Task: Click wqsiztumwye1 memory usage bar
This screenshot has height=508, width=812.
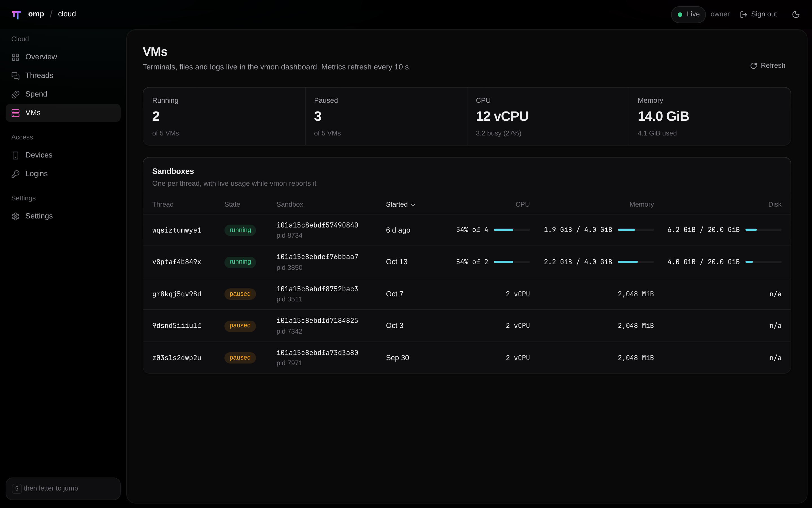Action: click(636, 230)
